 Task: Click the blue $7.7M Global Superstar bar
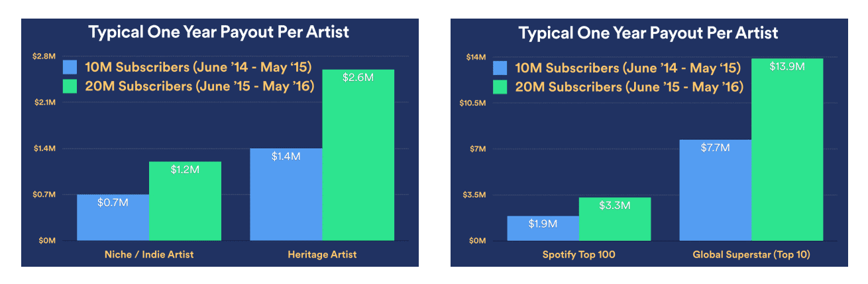[715, 190]
